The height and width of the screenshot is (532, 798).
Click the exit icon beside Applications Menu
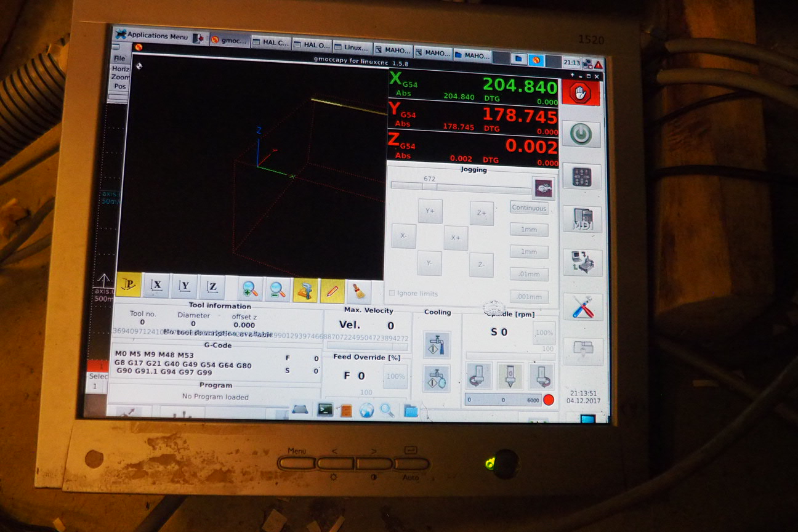pos(199,38)
